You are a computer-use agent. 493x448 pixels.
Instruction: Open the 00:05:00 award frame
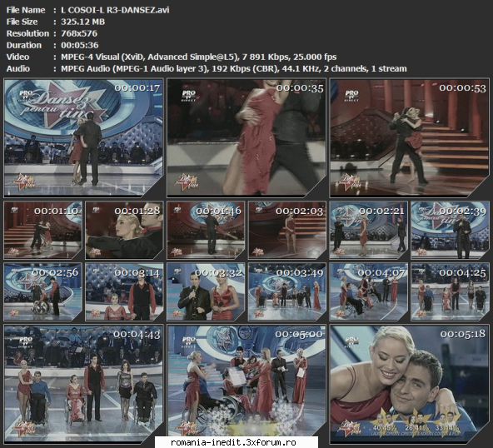246,384
